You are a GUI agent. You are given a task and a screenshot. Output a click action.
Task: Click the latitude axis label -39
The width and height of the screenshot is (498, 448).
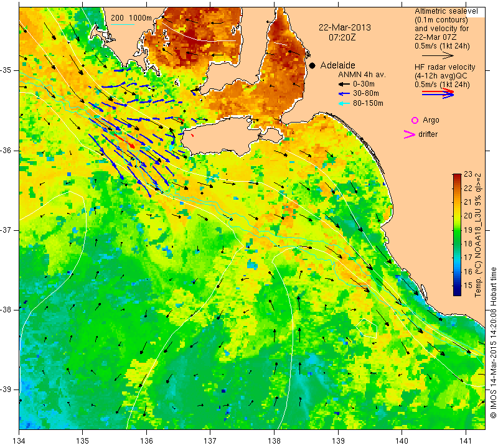pyautogui.click(x=6, y=390)
